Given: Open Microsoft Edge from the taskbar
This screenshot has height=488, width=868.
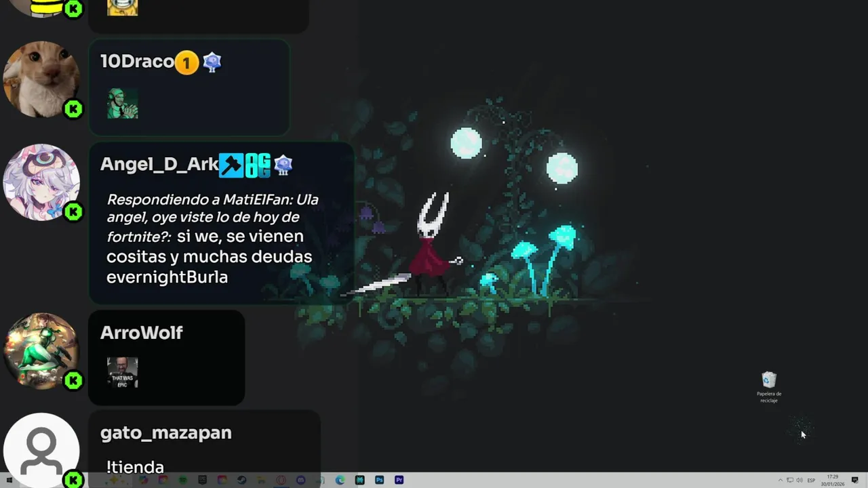Looking at the screenshot, I should [x=340, y=480].
